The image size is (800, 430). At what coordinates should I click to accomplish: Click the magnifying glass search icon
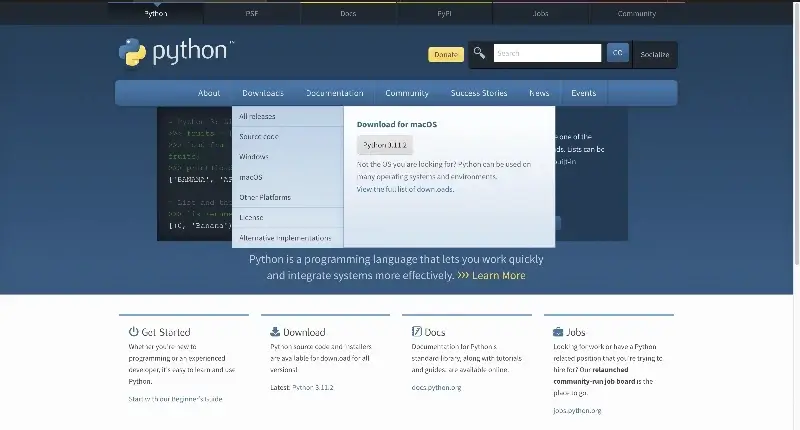[480, 53]
